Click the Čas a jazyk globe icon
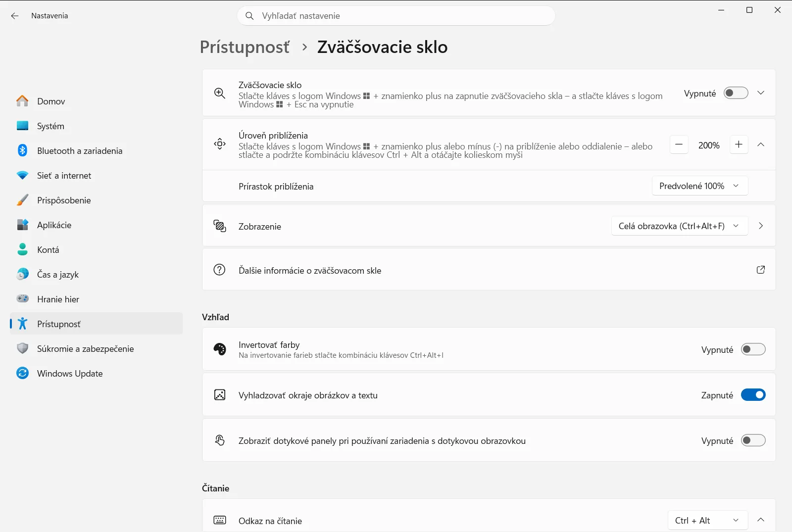This screenshot has height=532, width=792. click(x=22, y=274)
